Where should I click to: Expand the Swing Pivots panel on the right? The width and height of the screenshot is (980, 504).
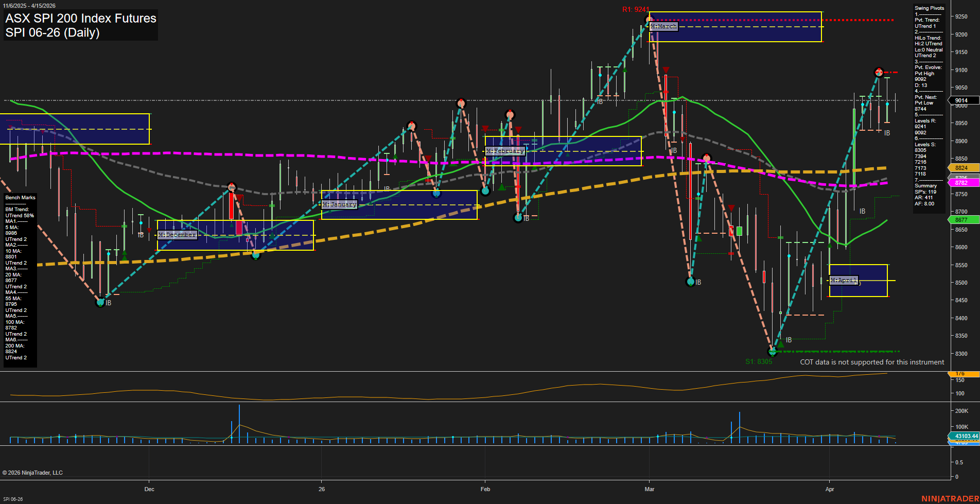click(930, 8)
